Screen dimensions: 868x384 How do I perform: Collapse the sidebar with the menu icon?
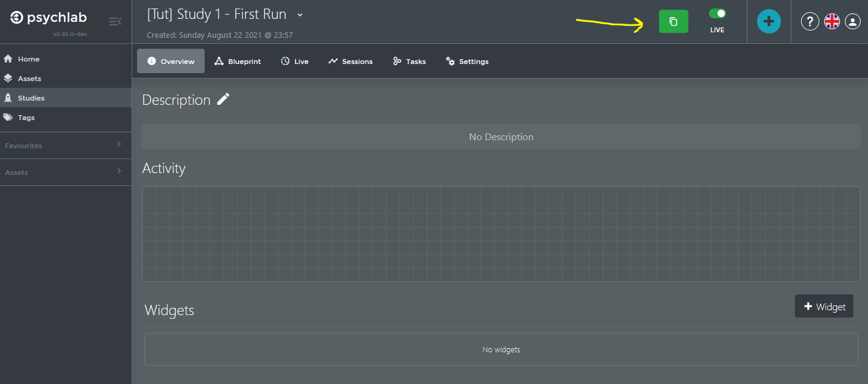pyautogui.click(x=115, y=22)
